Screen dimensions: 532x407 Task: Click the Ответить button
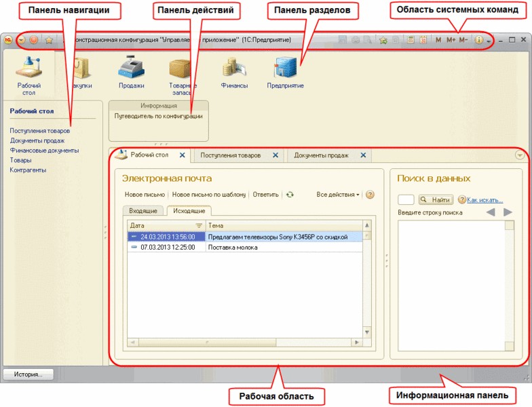(x=266, y=195)
